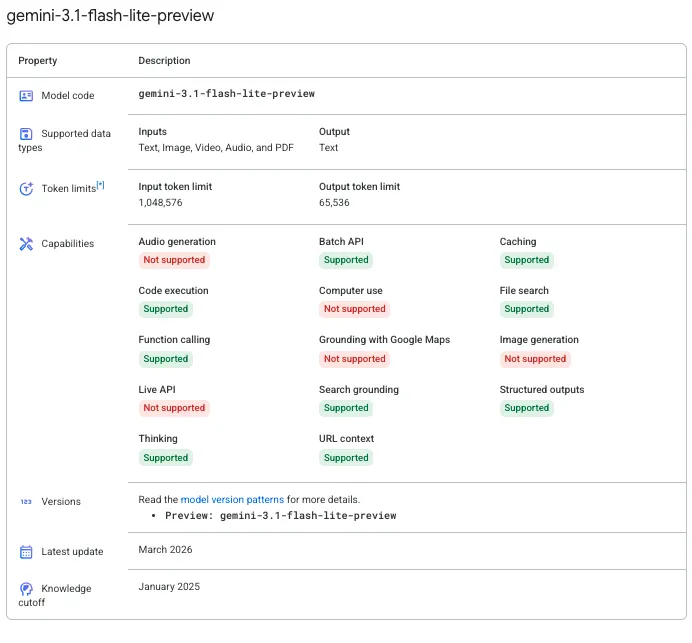This screenshot has width=692, height=643.
Task: Click Not supported badge under Computer use
Action: (x=354, y=309)
